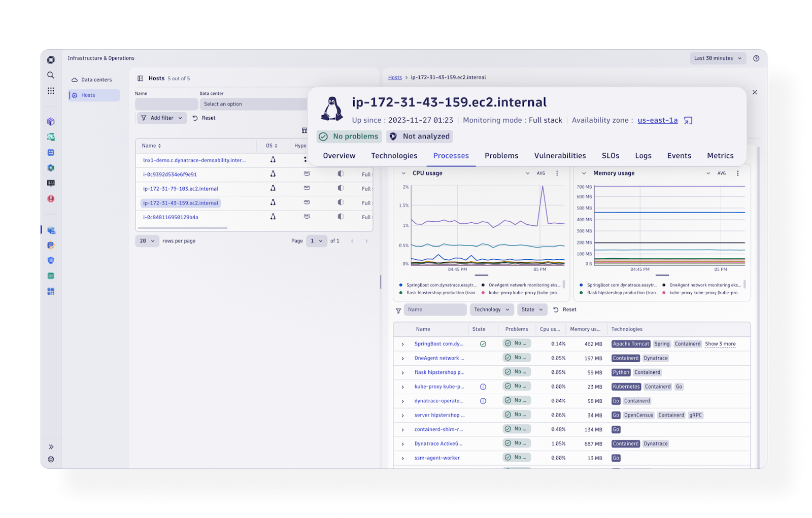Switch to the Vulnerabilities tab
Screen dimensions: 812x518
(x=560, y=156)
